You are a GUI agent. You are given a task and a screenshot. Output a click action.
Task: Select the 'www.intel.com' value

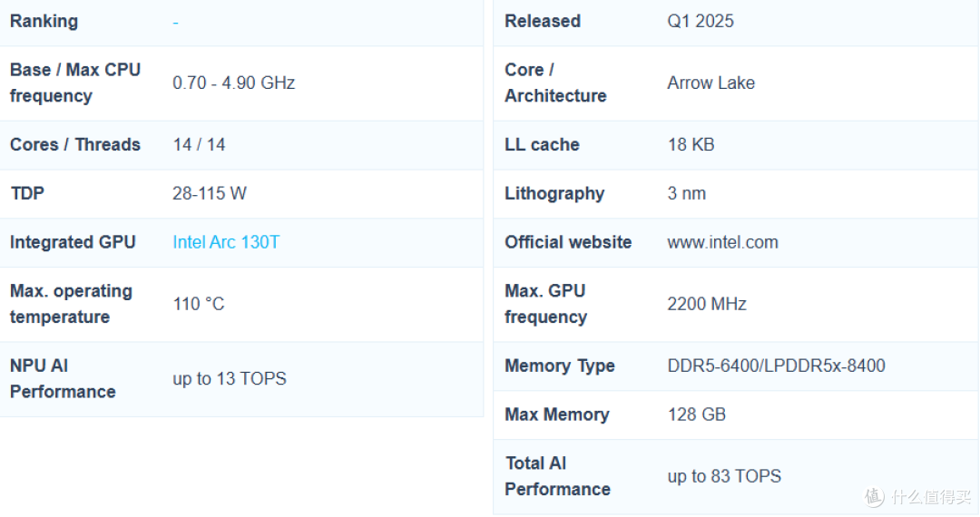pos(723,242)
